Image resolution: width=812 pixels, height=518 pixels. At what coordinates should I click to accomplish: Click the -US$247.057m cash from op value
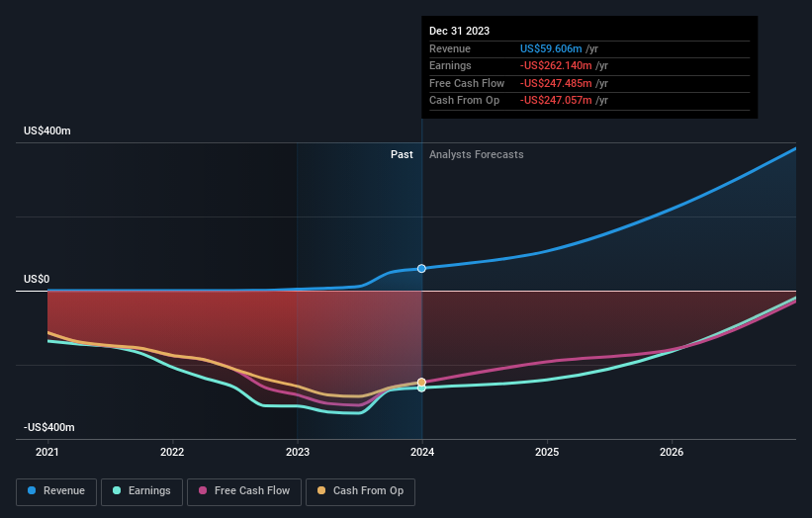click(556, 101)
